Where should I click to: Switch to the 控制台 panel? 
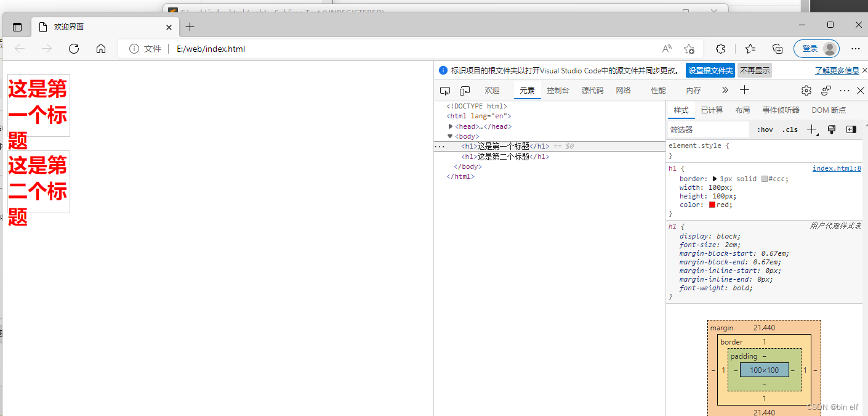pos(558,90)
